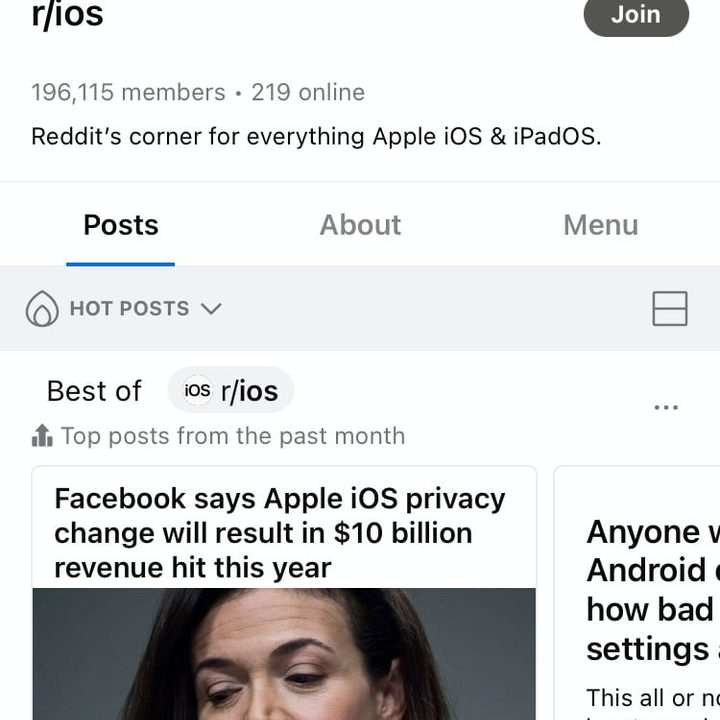Screen dimensions: 720x720
Task: Click "Top posts from the past month" label
Action: (x=232, y=436)
